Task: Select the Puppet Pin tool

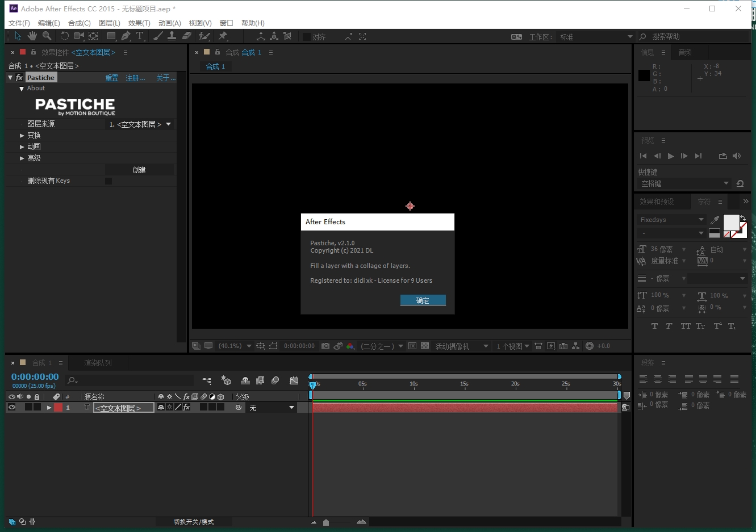Action: 223,36
